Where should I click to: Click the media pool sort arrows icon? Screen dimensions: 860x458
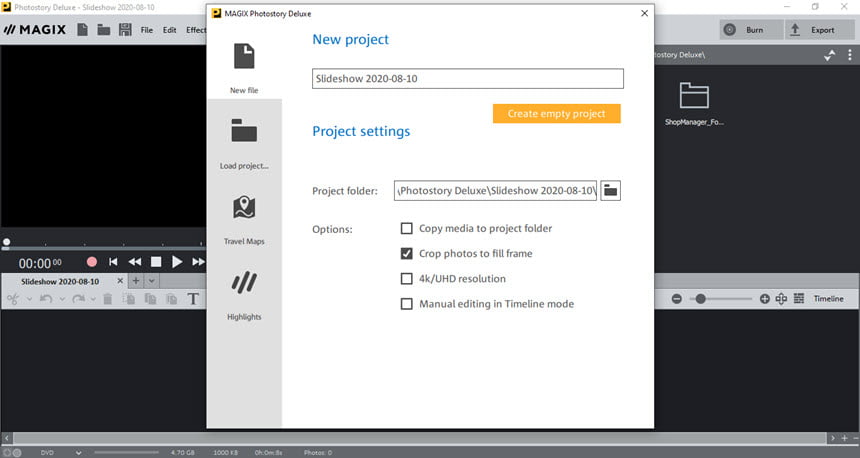830,55
